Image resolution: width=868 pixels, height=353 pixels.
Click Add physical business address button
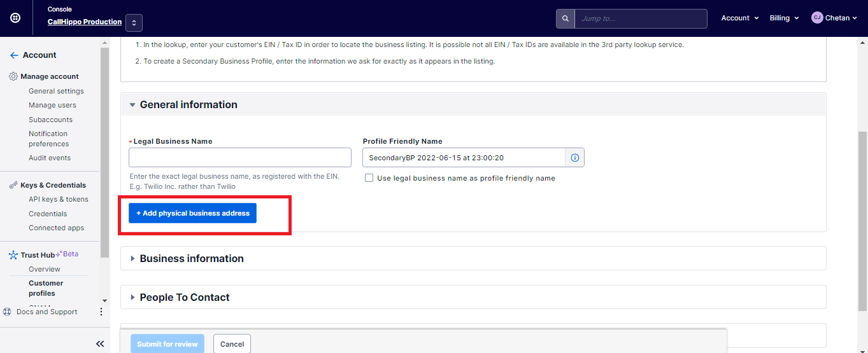pos(192,213)
